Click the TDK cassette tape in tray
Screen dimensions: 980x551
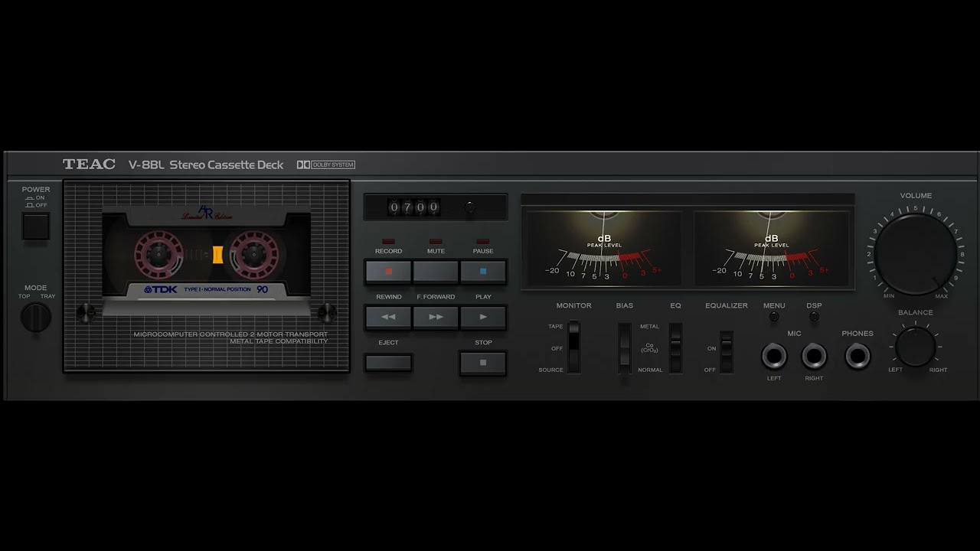(207, 260)
